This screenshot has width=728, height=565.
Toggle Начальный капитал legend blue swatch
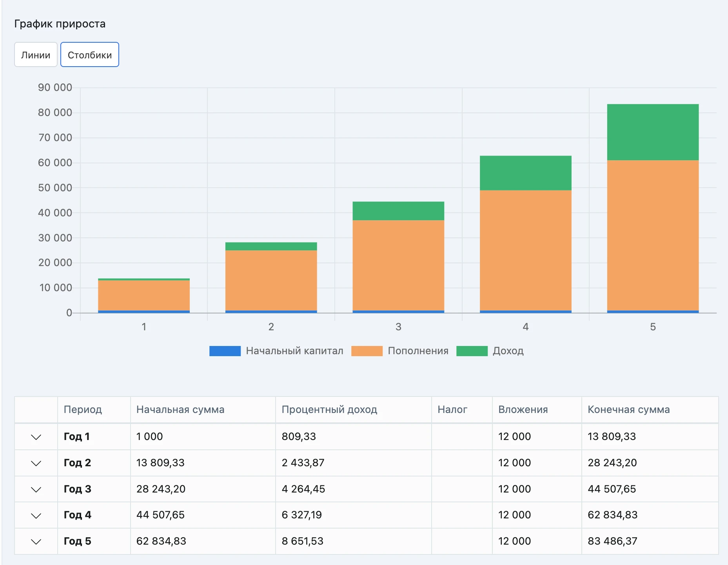click(225, 351)
